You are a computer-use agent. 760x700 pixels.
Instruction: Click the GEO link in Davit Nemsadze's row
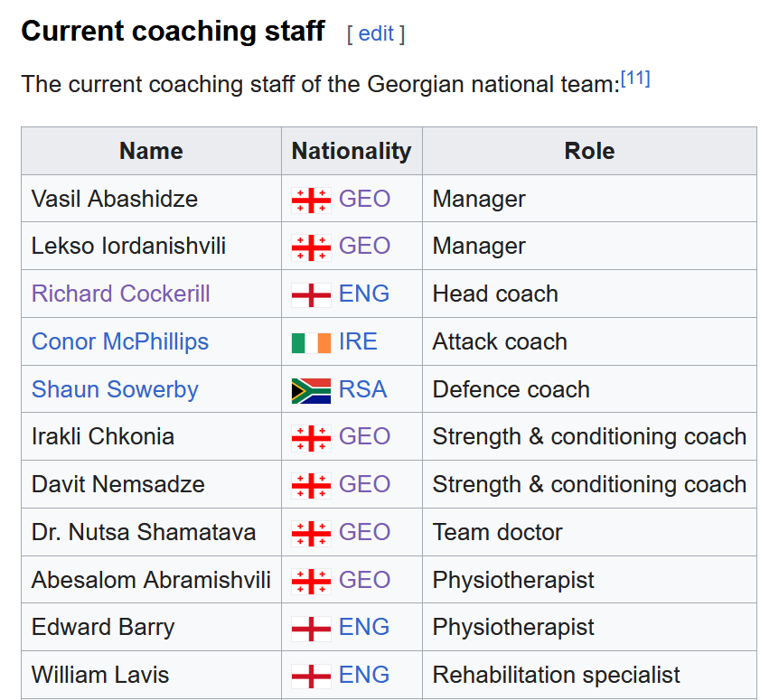tap(364, 484)
